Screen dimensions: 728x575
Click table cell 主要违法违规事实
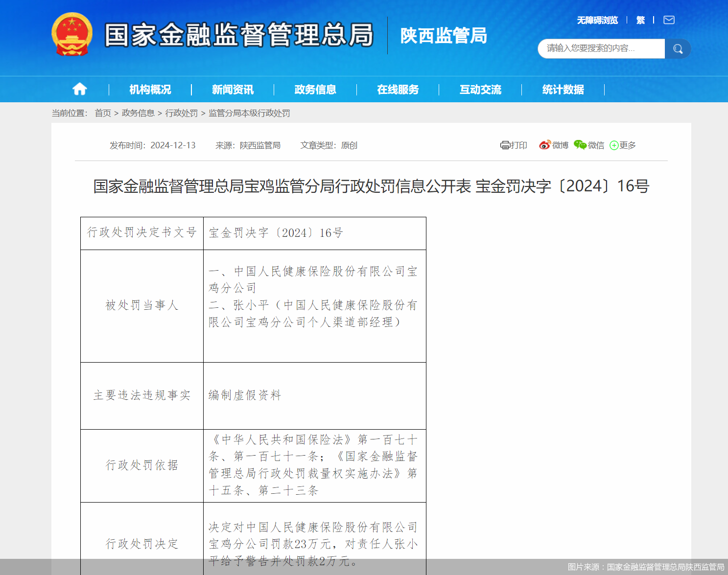[x=142, y=395]
